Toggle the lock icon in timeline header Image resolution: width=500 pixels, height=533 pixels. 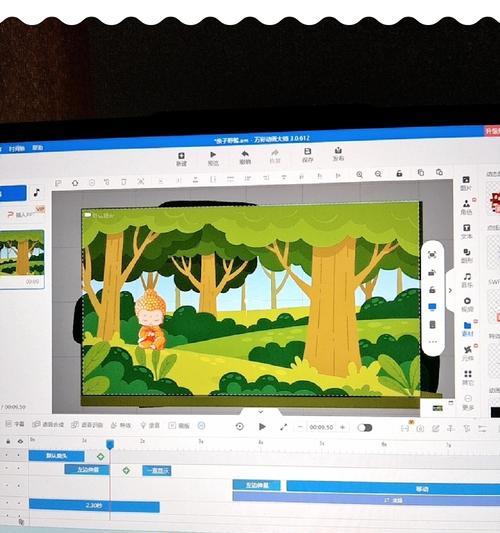click(x=8, y=441)
